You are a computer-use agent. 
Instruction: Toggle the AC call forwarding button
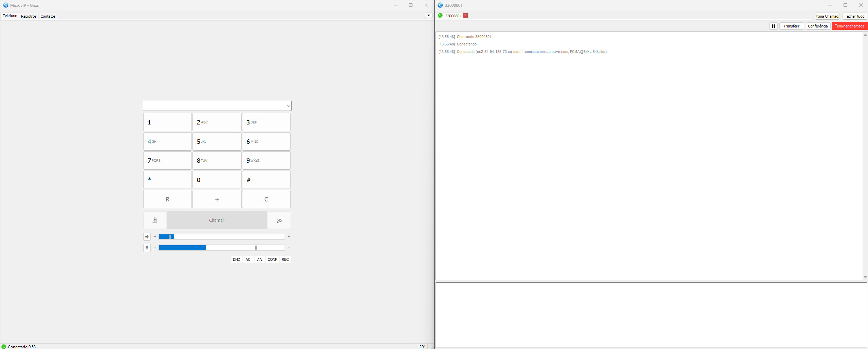coord(248,259)
